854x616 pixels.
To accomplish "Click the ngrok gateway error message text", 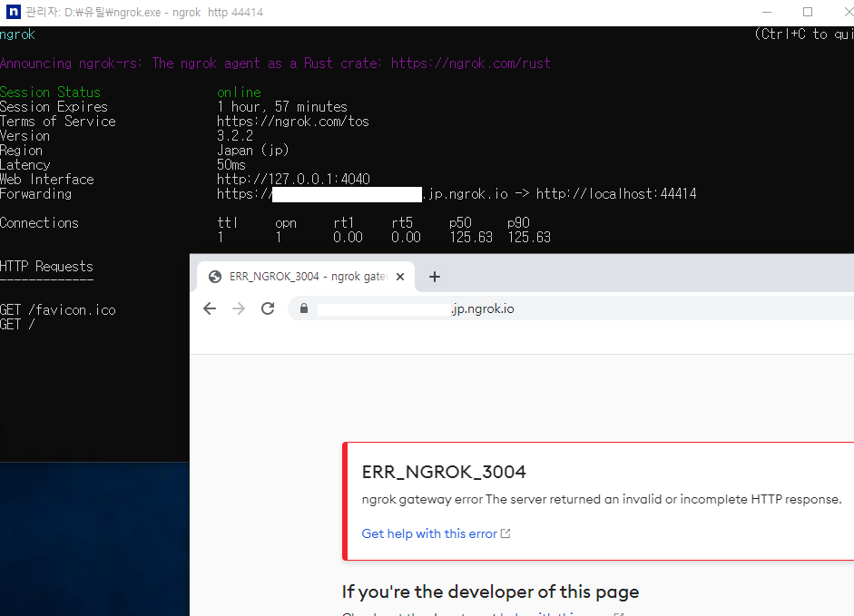I will [x=602, y=500].
